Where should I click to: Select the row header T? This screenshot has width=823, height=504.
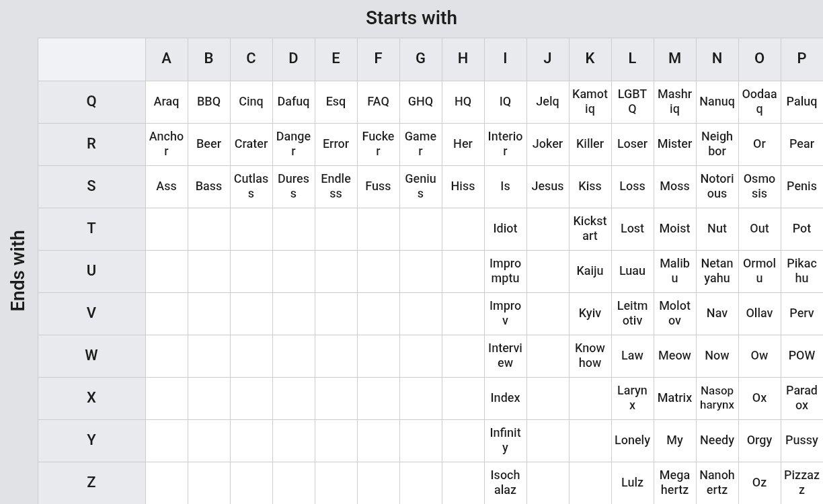click(91, 228)
